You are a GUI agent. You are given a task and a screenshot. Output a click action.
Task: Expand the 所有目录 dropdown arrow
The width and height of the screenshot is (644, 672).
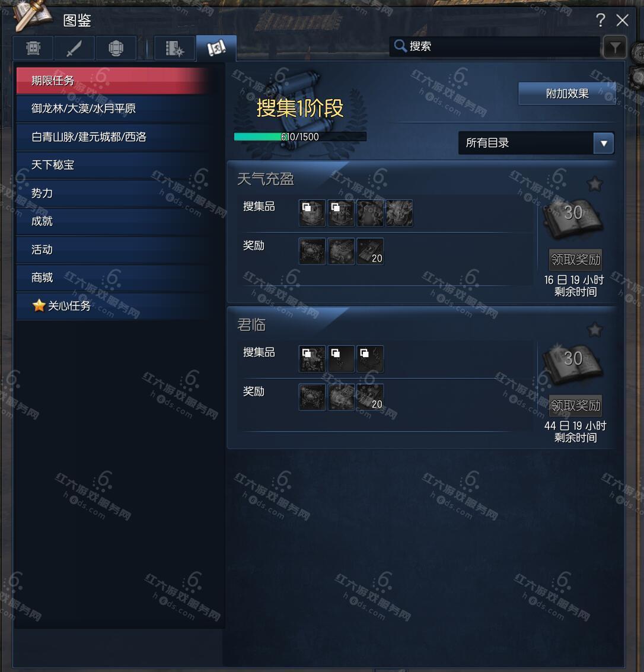[604, 143]
